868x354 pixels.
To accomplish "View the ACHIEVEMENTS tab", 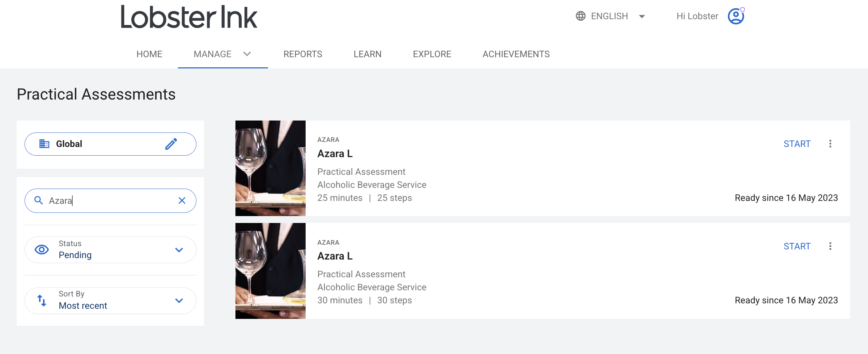I will [x=516, y=54].
